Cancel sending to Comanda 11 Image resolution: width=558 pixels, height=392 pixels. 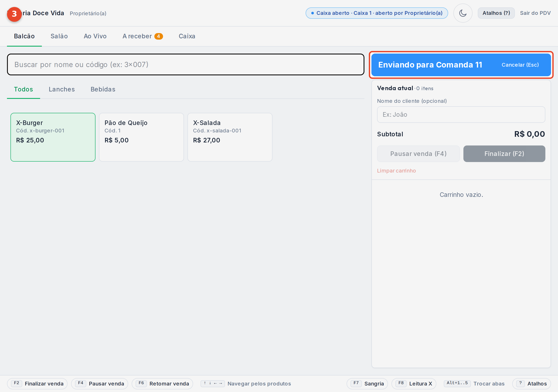coord(520,65)
